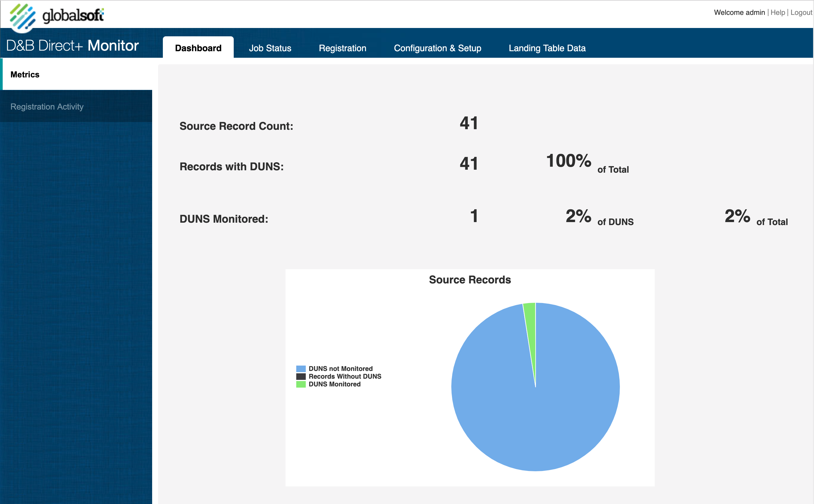This screenshot has height=504, width=814.
Task: Click the DUNS Monitored green swatch
Action: (301, 384)
